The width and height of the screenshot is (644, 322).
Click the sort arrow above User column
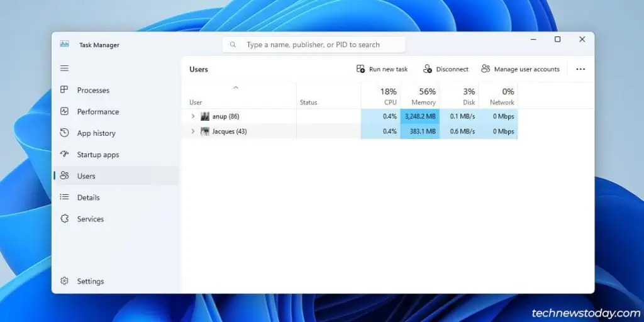click(236, 87)
